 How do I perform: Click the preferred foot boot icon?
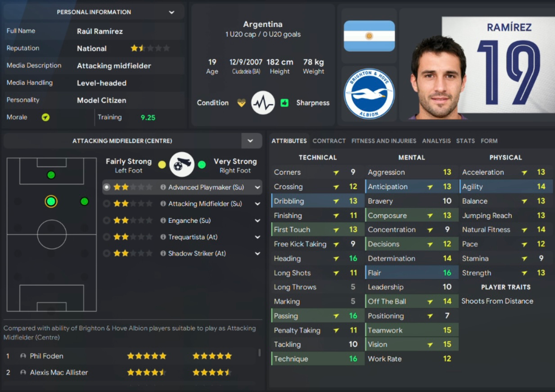(182, 165)
